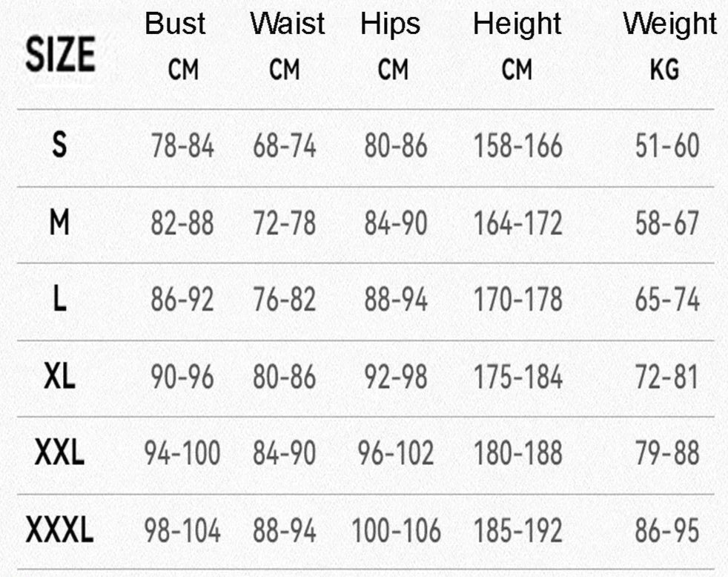The image size is (728, 577).
Task: Click the 175-184 height value
Action: tap(518, 377)
